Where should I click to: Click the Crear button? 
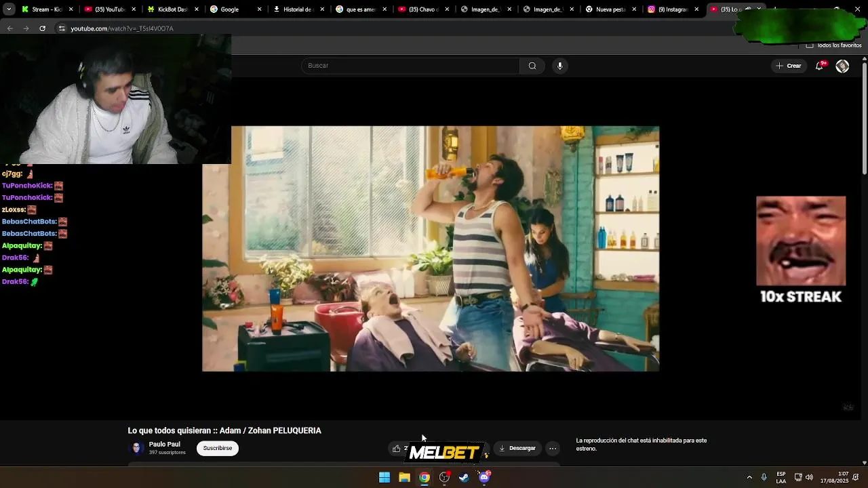[x=789, y=66]
